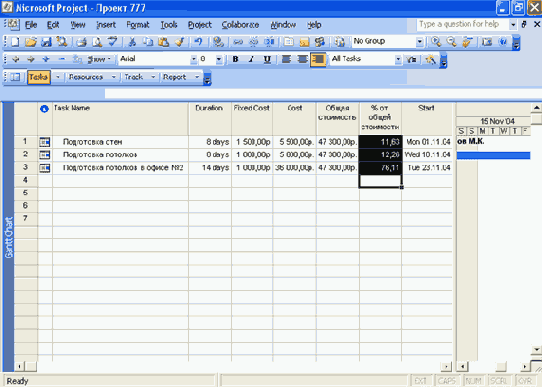This screenshot has height=387, width=542.
Task: Open the Format menu
Action: pos(138,25)
